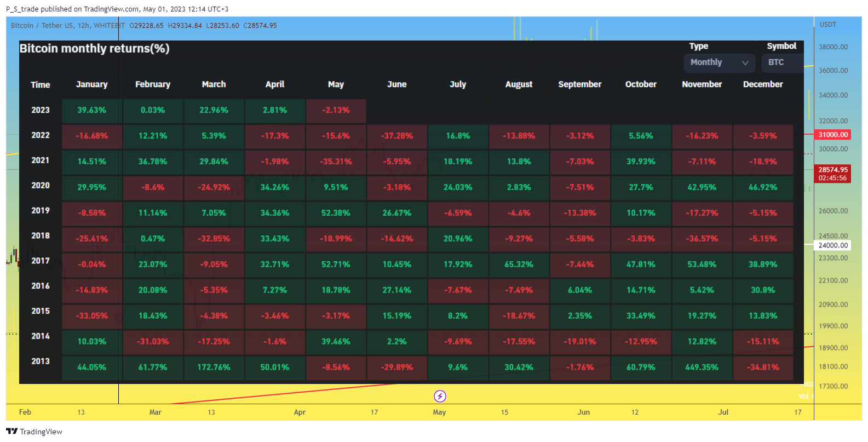Select the 2014 row label
868x442 pixels.
point(41,336)
